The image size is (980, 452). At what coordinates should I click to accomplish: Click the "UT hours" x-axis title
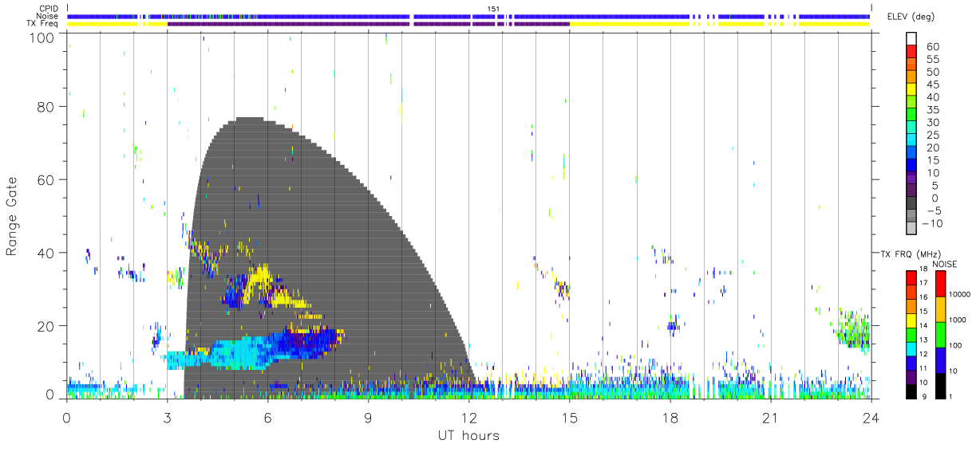tap(468, 436)
